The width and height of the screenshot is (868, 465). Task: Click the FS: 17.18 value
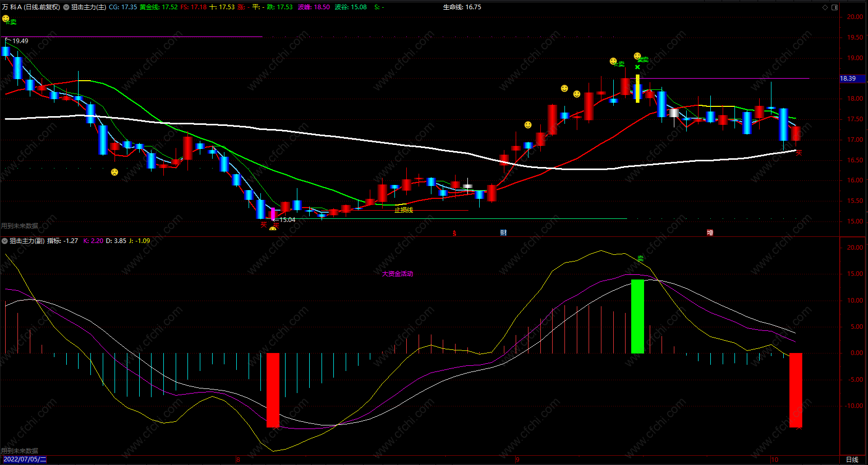click(x=194, y=7)
